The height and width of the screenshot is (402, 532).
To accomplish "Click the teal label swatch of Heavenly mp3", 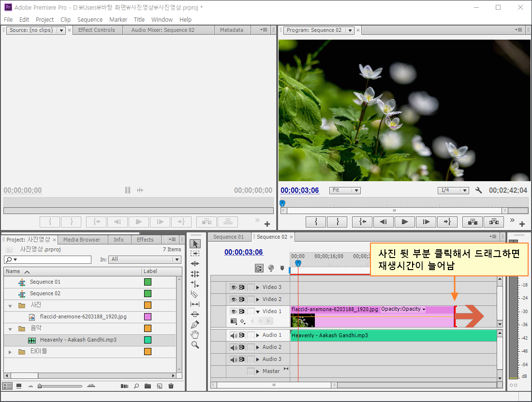I will pyautogui.click(x=148, y=340).
